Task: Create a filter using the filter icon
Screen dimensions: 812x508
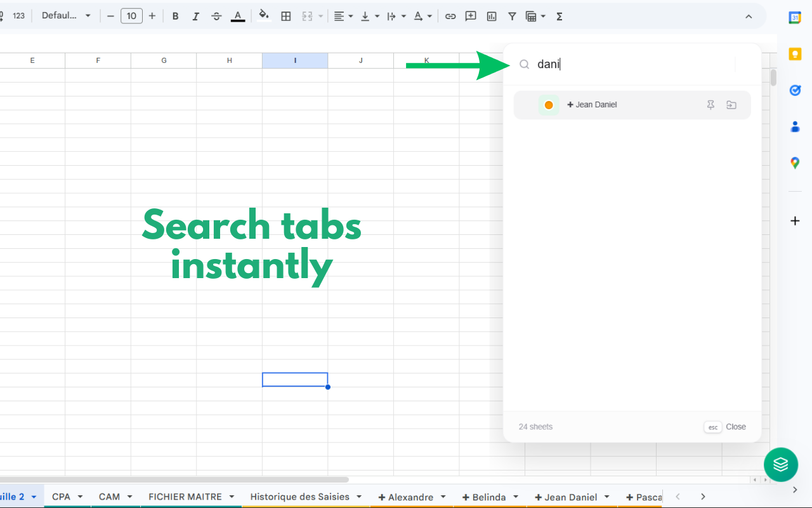Action: click(511, 16)
